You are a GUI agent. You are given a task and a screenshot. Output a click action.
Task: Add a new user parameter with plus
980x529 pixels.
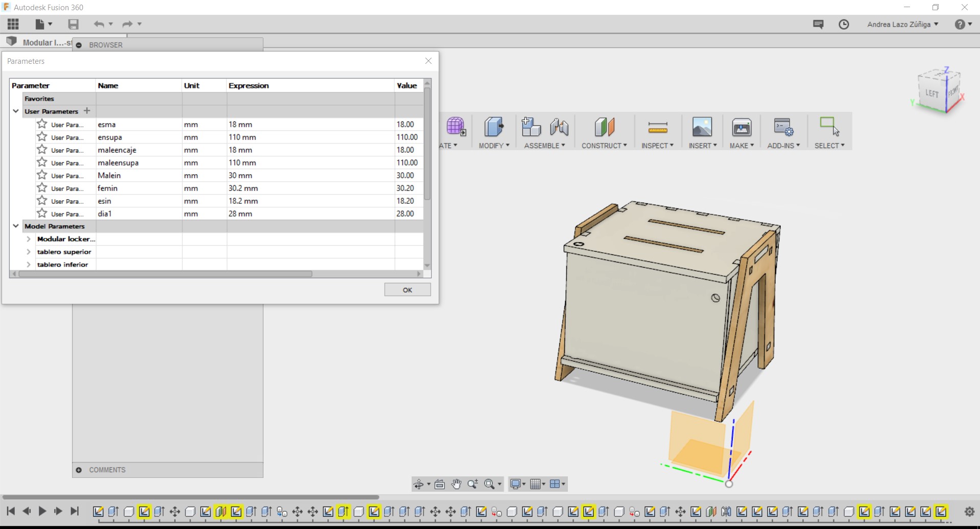click(x=87, y=111)
